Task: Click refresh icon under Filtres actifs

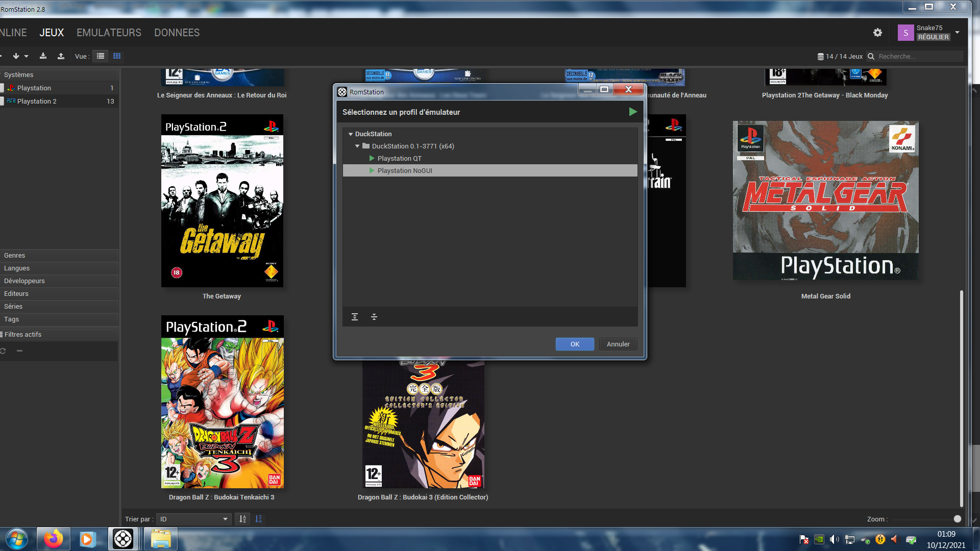Action: point(3,351)
